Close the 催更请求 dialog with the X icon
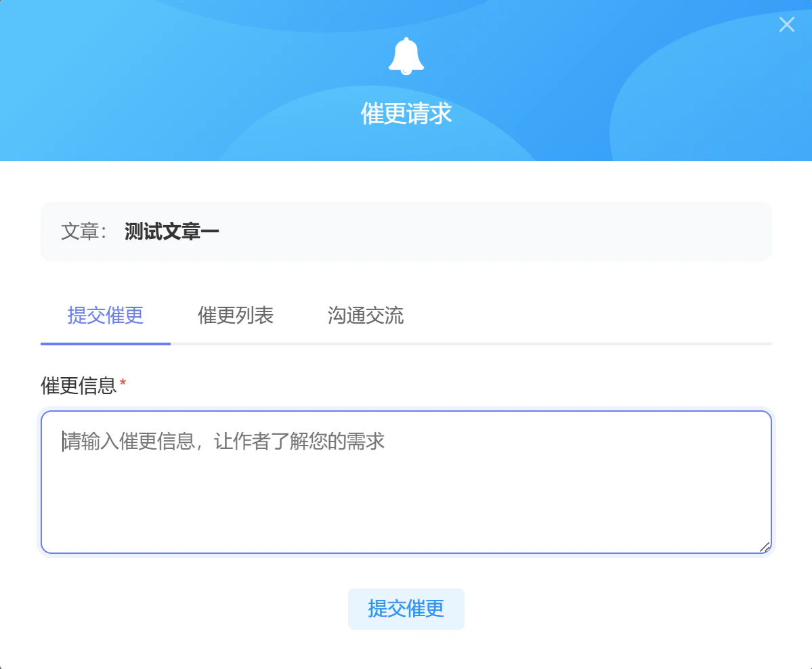 [787, 24]
